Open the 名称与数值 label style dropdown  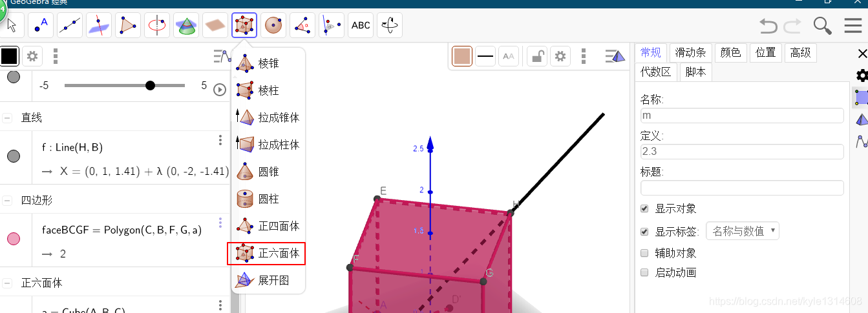pyautogui.click(x=743, y=231)
